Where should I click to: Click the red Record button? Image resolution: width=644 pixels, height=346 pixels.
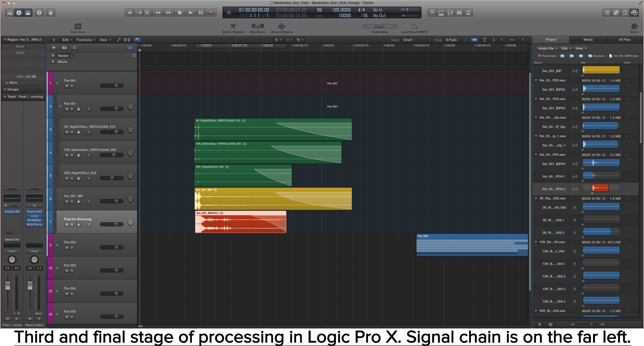click(x=211, y=13)
